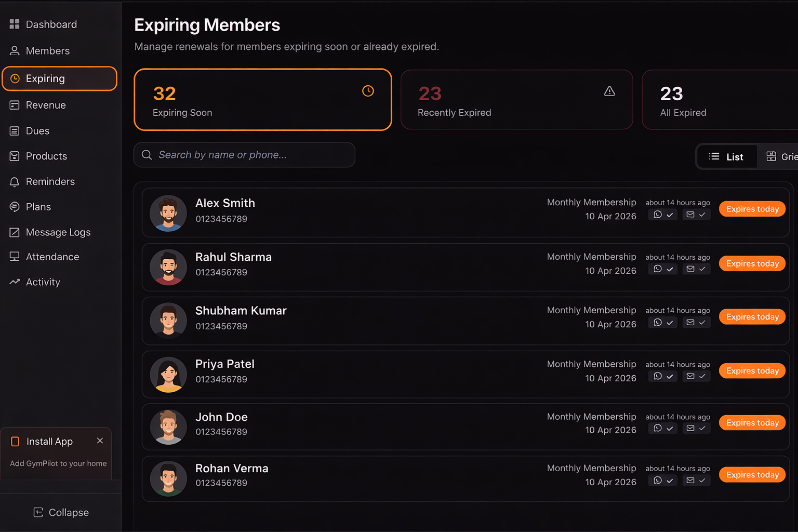Click warning triangle on Recently Expired card
Image resolution: width=798 pixels, height=532 pixels.
tap(609, 91)
